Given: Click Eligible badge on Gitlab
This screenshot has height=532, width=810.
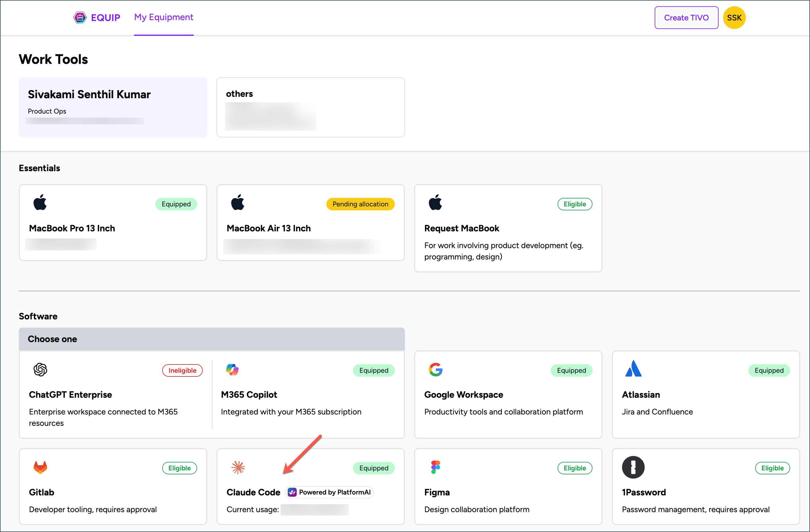Looking at the screenshot, I should [x=179, y=468].
